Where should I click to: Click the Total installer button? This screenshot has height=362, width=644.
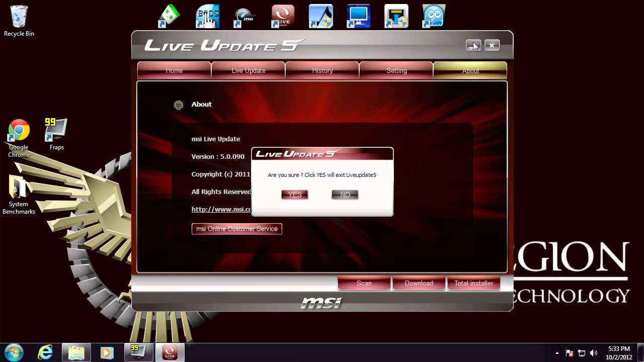pos(474,283)
